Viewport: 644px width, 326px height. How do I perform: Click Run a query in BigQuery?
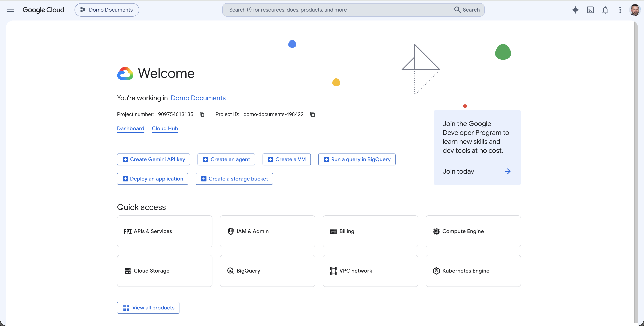[x=357, y=159]
